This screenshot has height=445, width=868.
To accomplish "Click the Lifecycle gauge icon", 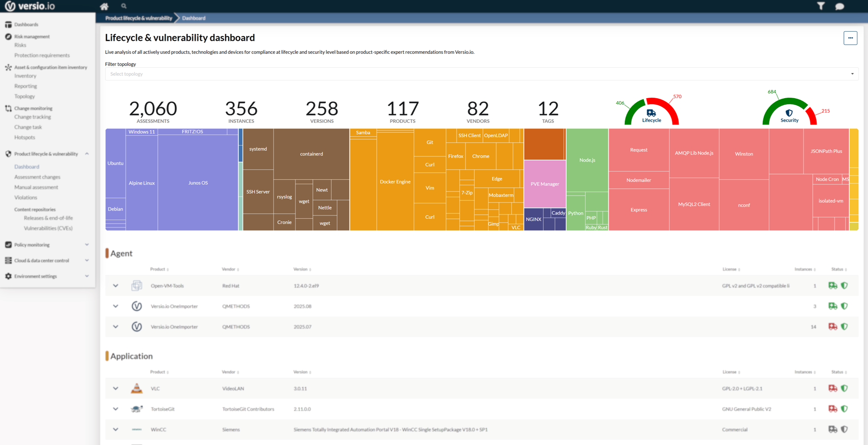I will point(651,113).
